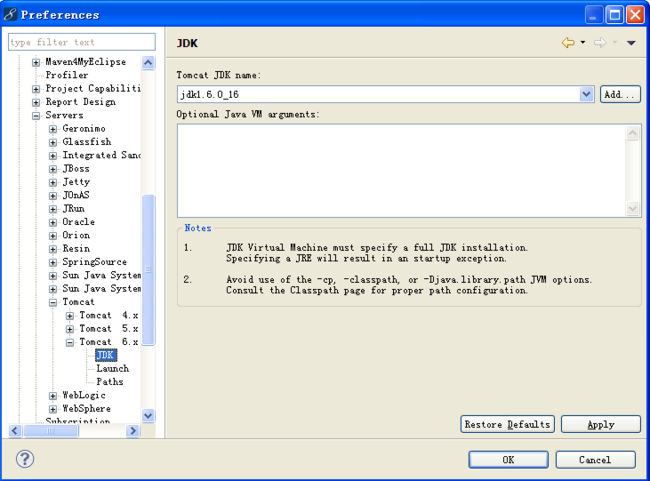Expand the Tomcat 4.x node
This screenshot has width=650, height=481.
click(70, 316)
